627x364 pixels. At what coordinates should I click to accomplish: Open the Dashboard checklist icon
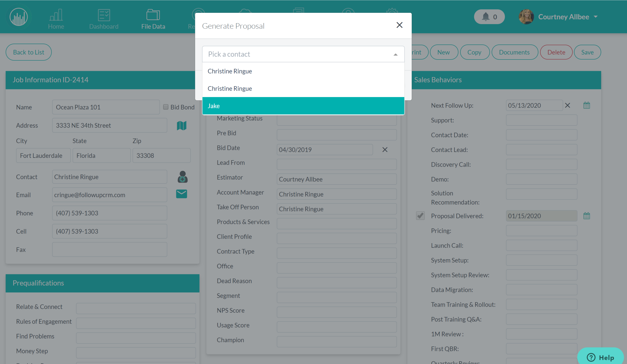pyautogui.click(x=104, y=15)
